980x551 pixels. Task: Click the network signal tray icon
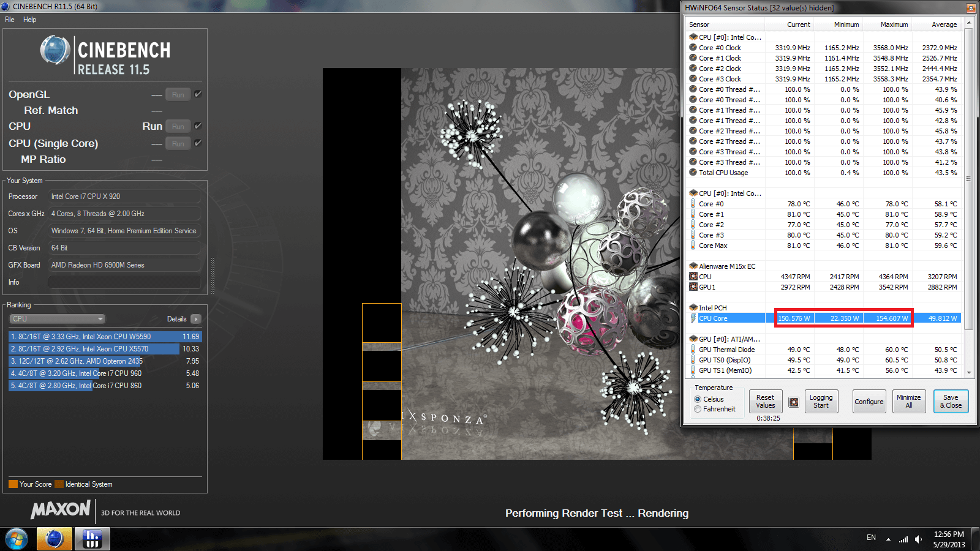point(903,539)
